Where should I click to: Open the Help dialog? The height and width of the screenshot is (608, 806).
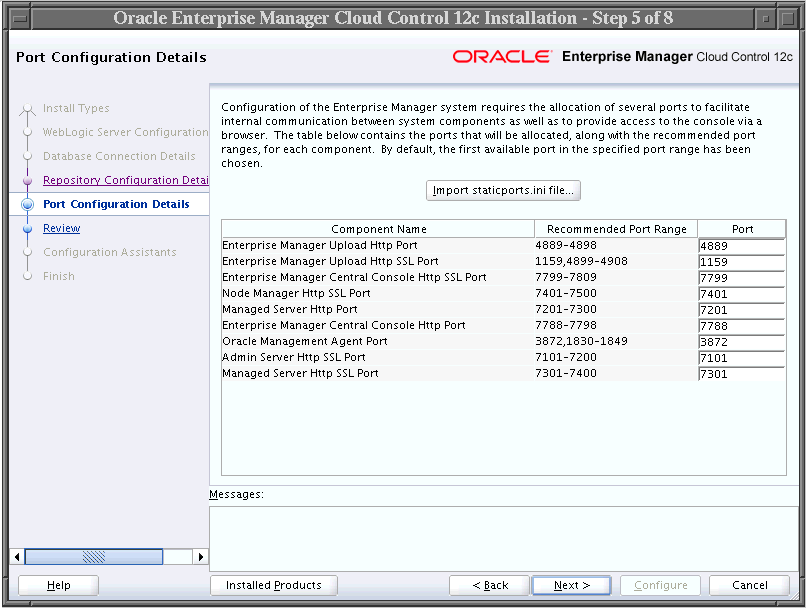(59, 585)
